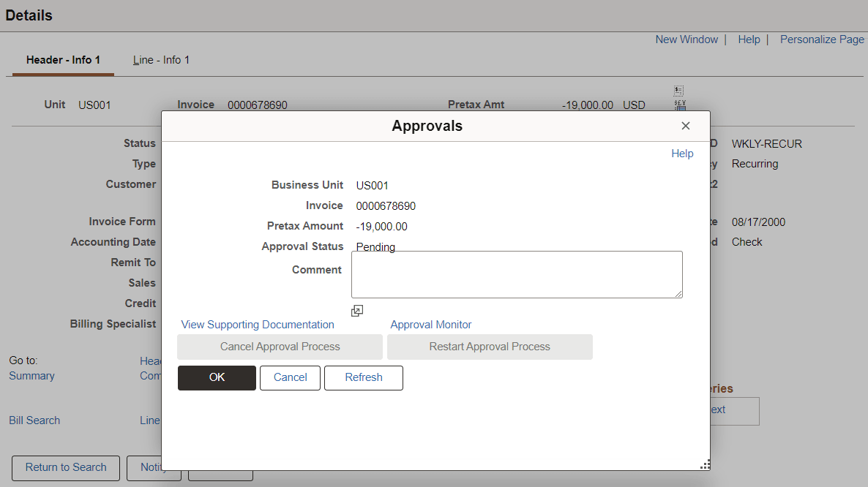868x487 pixels.
Task: Click View Supporting Documentation
Action: coord(257,324)
